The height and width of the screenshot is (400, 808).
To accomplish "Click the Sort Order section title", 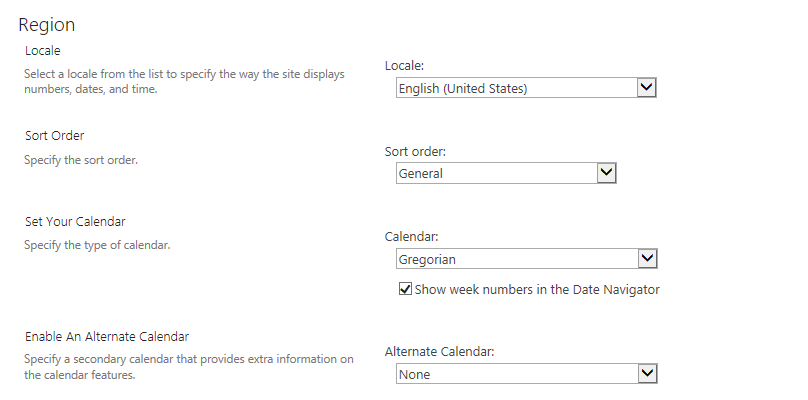I will tap(55, 135).
